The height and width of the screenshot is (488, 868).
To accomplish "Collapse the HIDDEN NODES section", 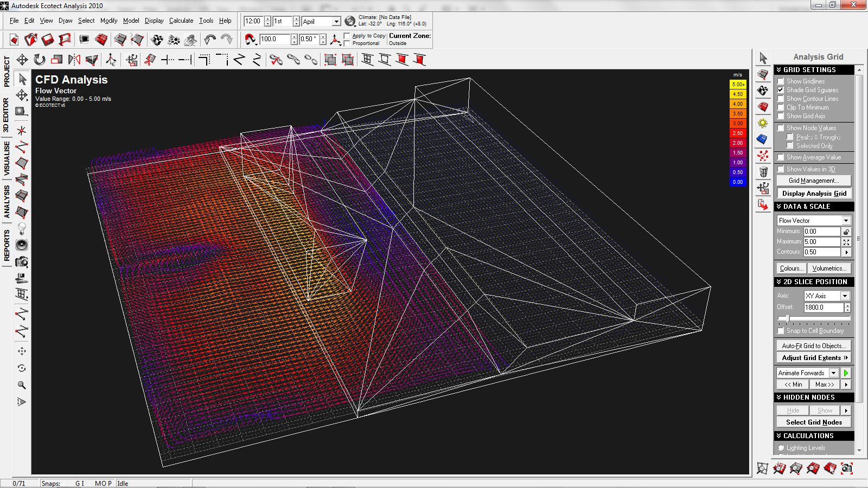I will pos(814,397).
